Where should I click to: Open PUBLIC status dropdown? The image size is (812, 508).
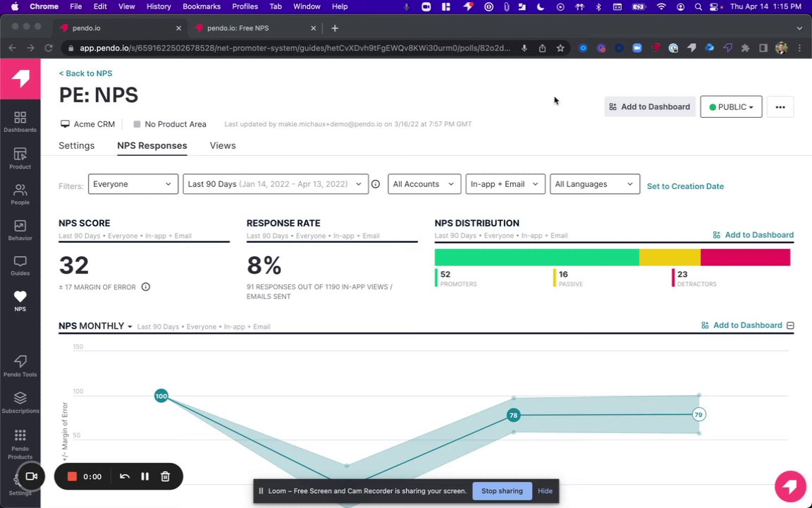coord(731,107)
